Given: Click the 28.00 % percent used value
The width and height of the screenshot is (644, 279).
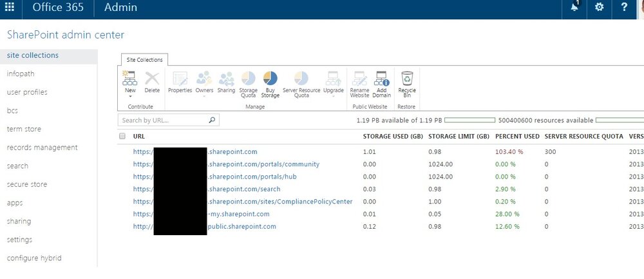Looking at the screenshot, I should [x=507, y=214].
